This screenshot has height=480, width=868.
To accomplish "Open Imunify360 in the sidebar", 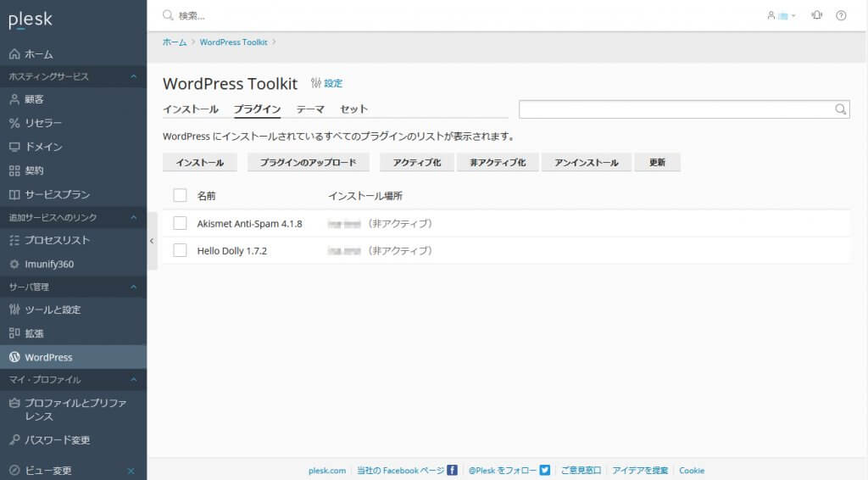I will point(73,264).
